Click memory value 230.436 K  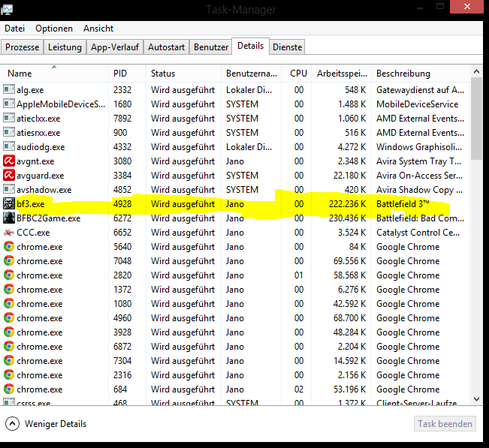tap(348, 218)
